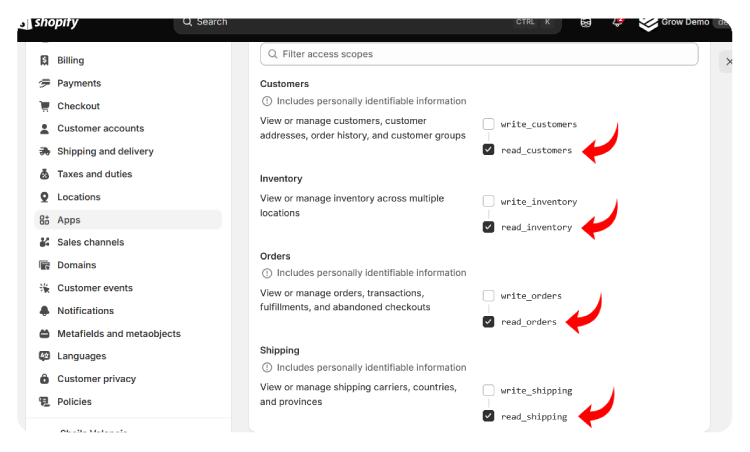Click the Notifications bell sidebar icon
Screen dimensions: 750x452
(44, 311)
